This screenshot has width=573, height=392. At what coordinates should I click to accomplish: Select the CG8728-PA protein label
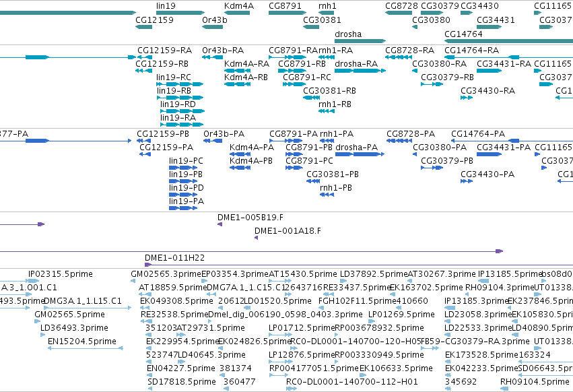411,134
